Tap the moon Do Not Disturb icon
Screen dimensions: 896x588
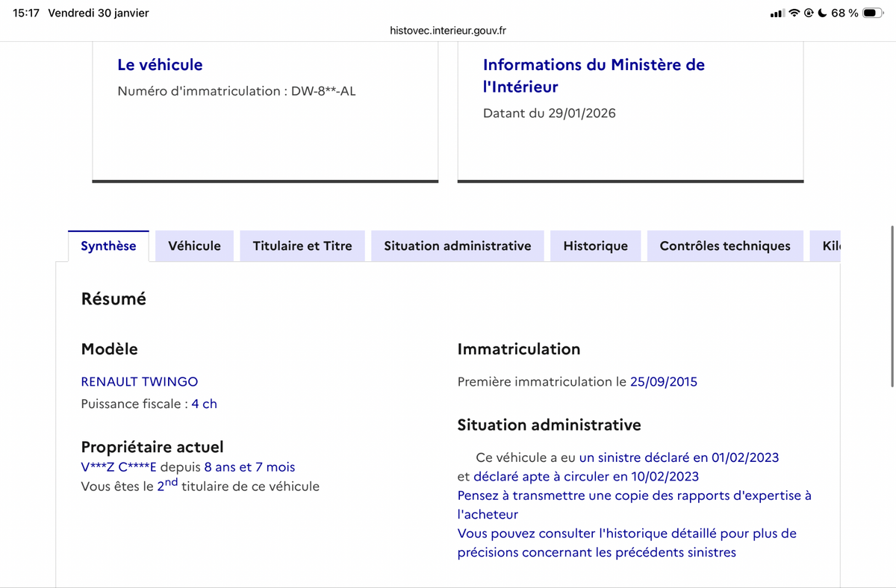coord(822,13)
